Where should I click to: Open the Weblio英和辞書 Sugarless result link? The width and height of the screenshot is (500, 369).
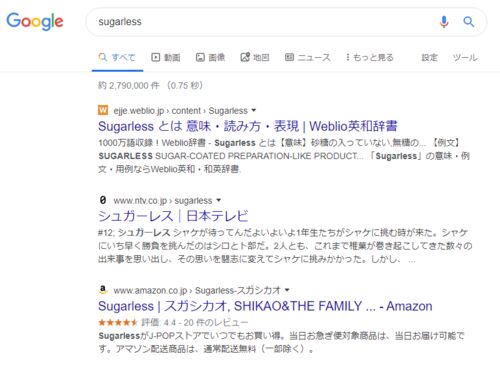248,126
